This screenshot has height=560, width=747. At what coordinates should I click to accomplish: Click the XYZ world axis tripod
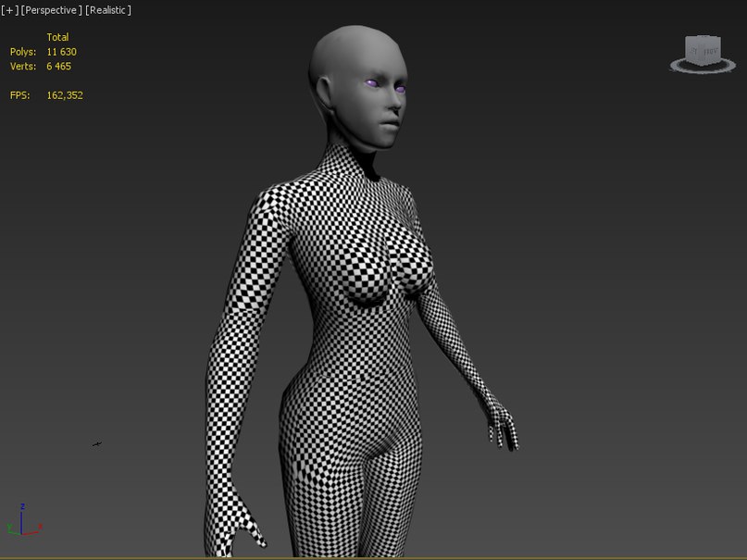(24, 520)
